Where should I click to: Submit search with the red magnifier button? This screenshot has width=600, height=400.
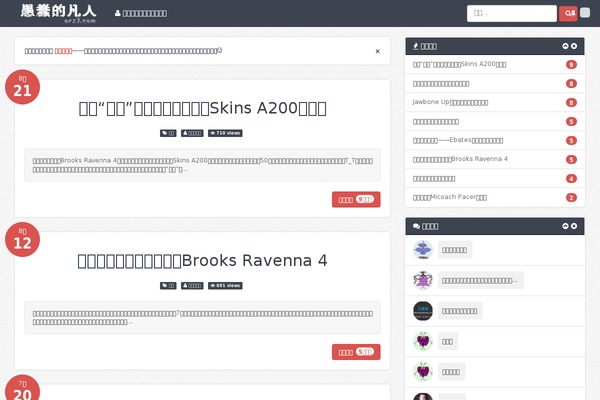[x=568, y=13]
